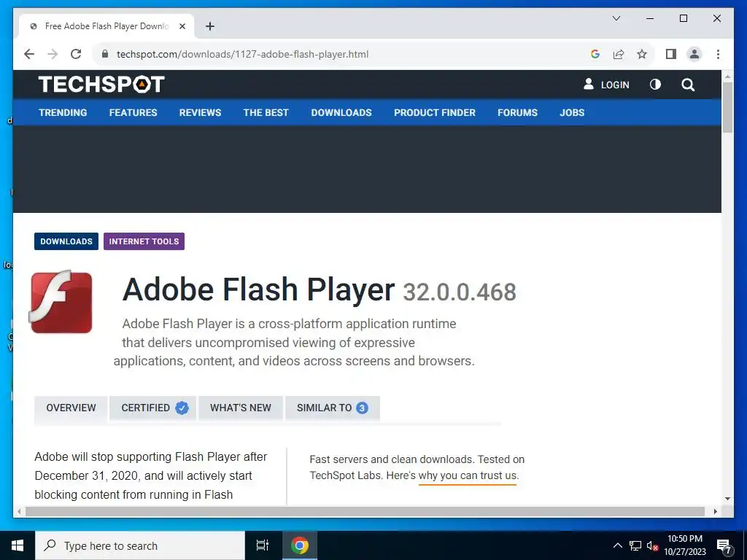
Task: Click the padlock site info icon
Action: click(x=105, y=54)
